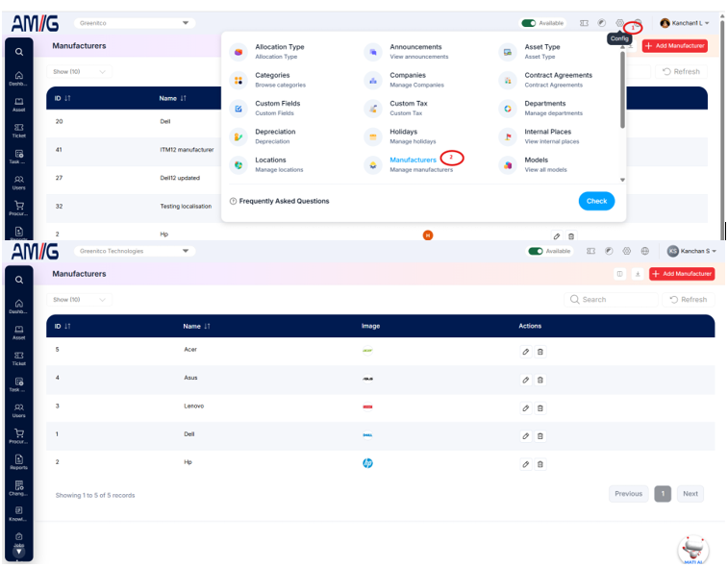Click the Config menu scrollbar
Viewport: 728px width, 567px height.
[622, 90]
